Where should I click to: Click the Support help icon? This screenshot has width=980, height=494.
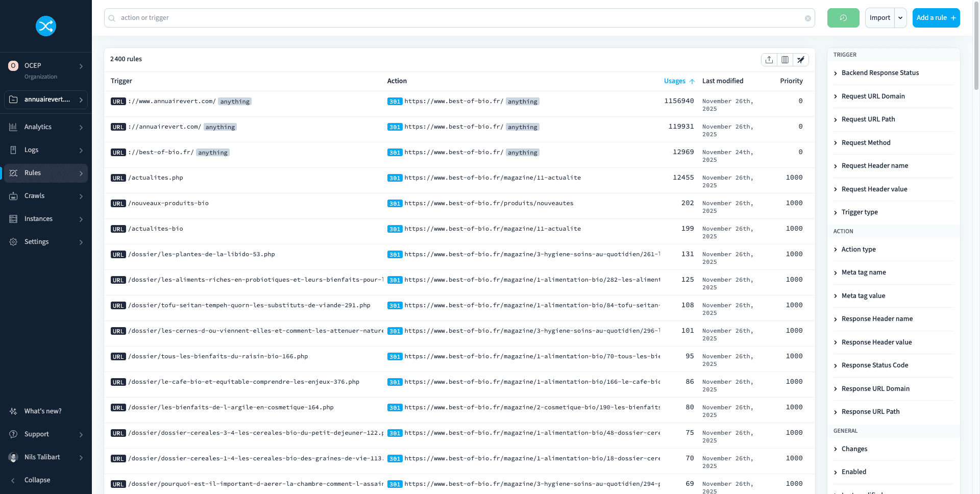point(13,434)
